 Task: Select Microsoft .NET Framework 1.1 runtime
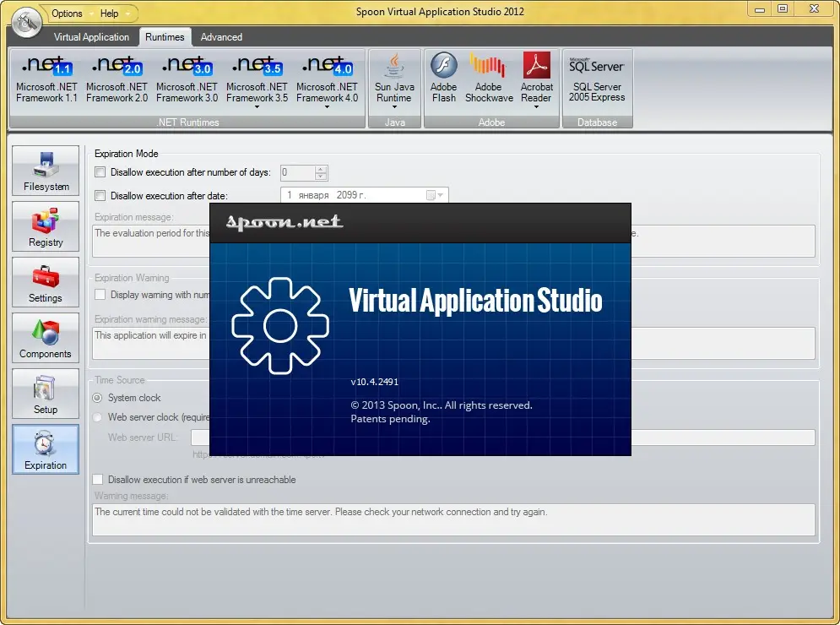coord(46,80)
